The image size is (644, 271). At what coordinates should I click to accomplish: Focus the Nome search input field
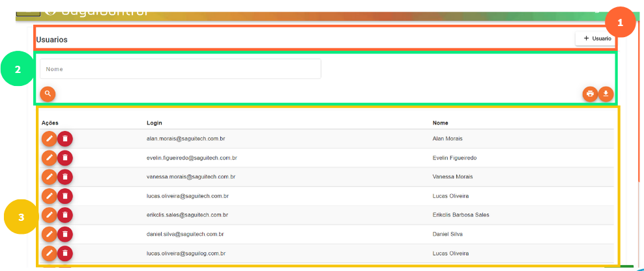[181, 69]
